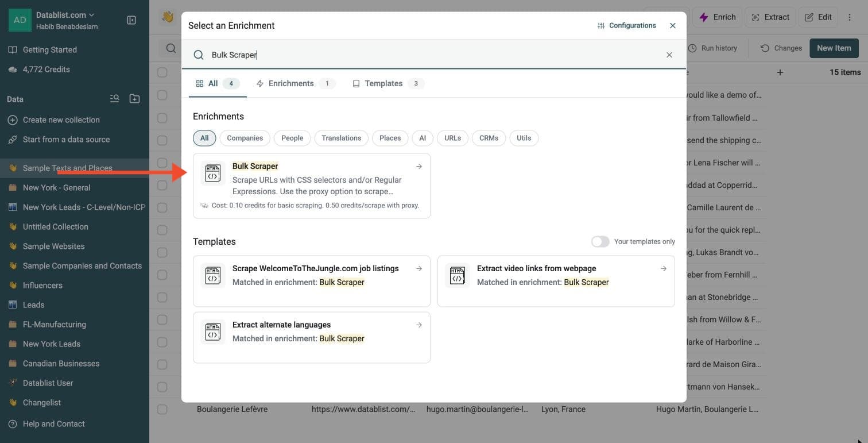Filter enrichments by People

tap(292, 138)
